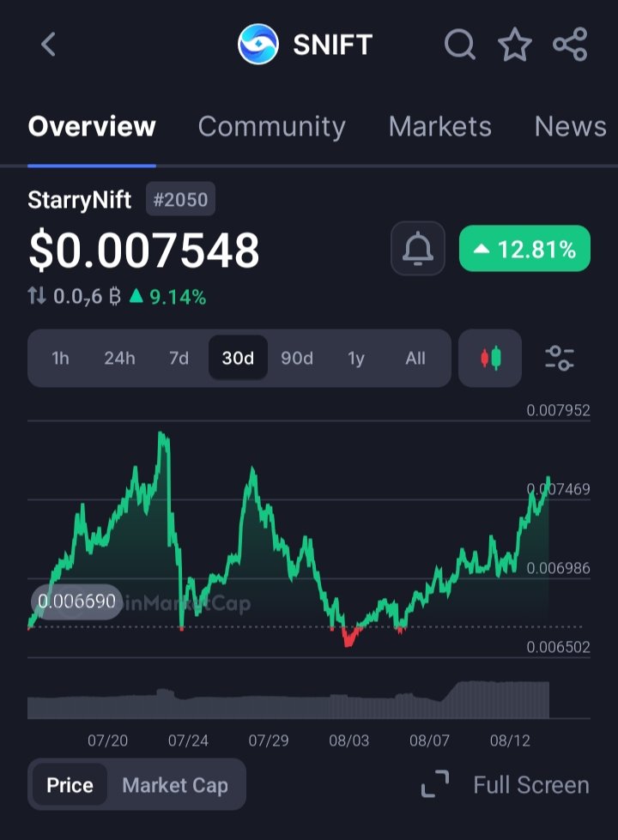Switch to the Markets tab

(440, 127)
